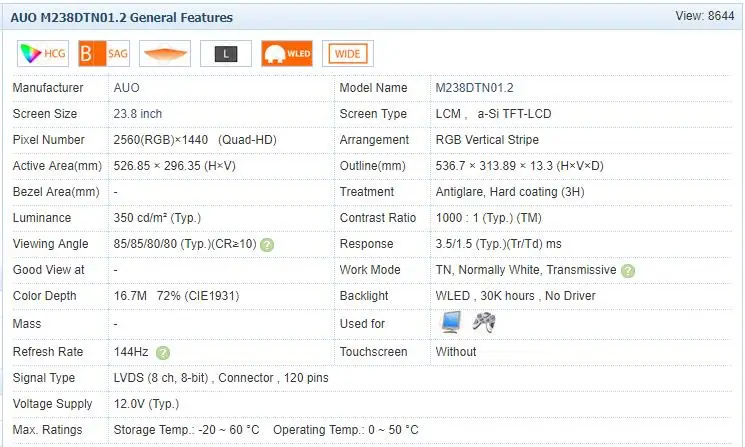Click the AUO manufacturer value
This screenshot has height=447, width=745.
pos(126,88)
